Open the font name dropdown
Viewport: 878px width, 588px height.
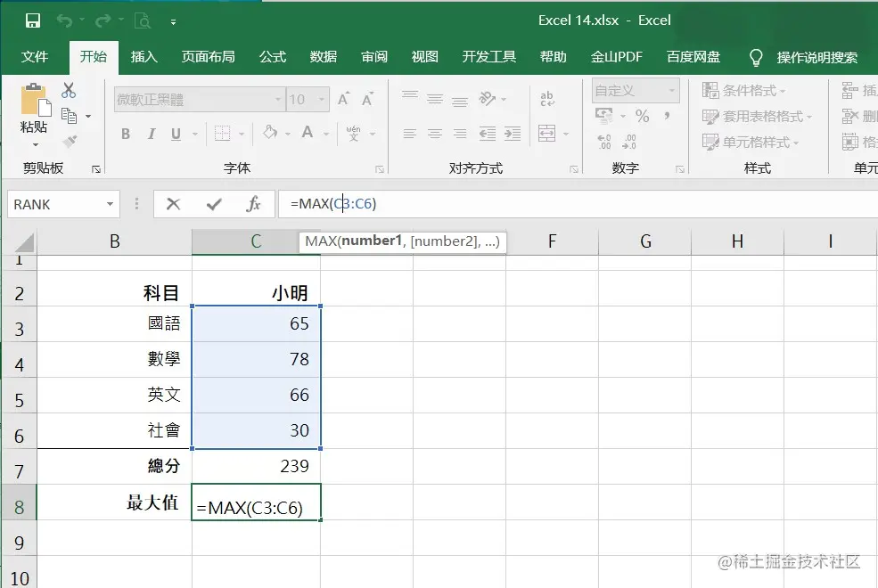278,100
